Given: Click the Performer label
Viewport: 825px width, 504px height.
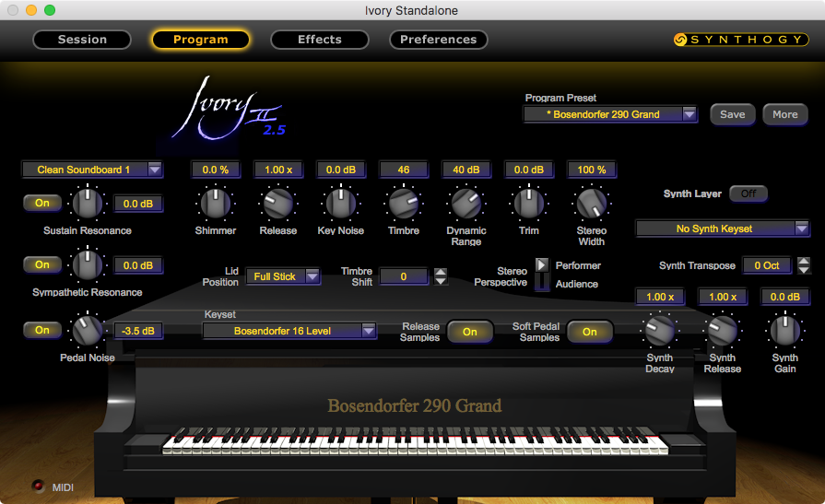Looking at the screenshot, I should pyautogui.click(x=578, y=265).
